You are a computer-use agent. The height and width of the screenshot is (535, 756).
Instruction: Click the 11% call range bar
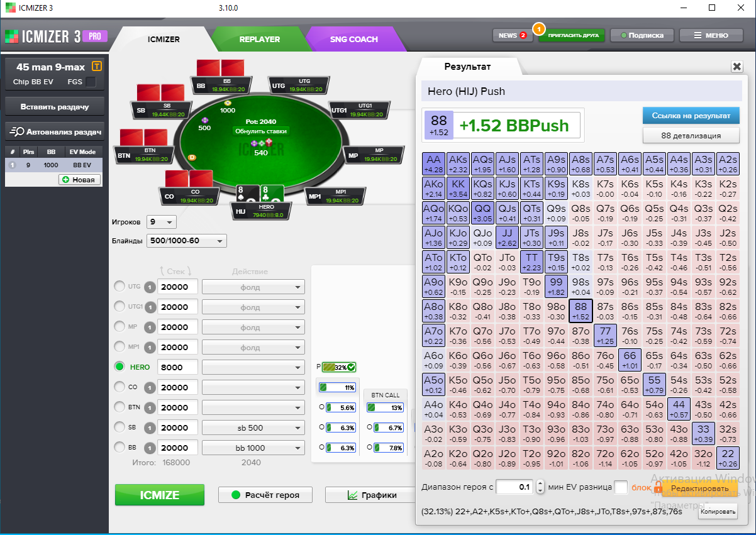point(338,387)
